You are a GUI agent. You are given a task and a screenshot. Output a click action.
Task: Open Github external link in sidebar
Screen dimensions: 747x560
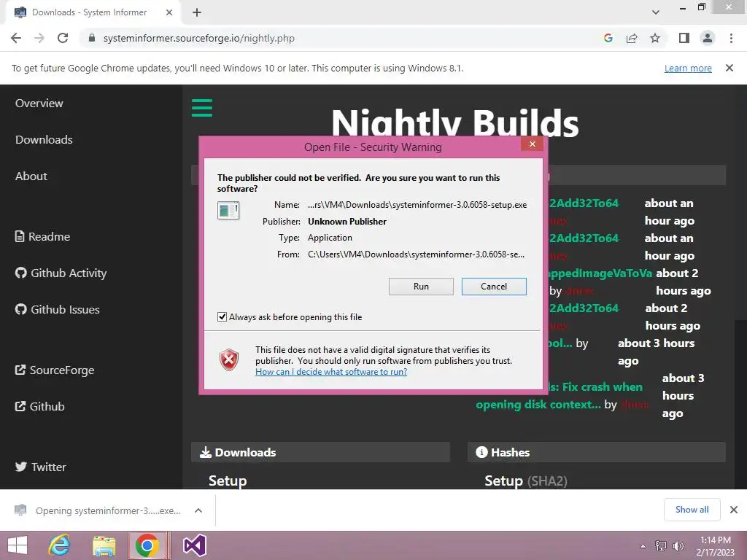pyautogui.click(x=39, y=407)
